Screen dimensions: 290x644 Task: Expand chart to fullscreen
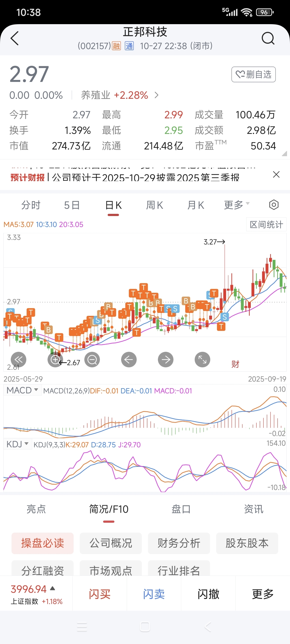click(202, 360)
